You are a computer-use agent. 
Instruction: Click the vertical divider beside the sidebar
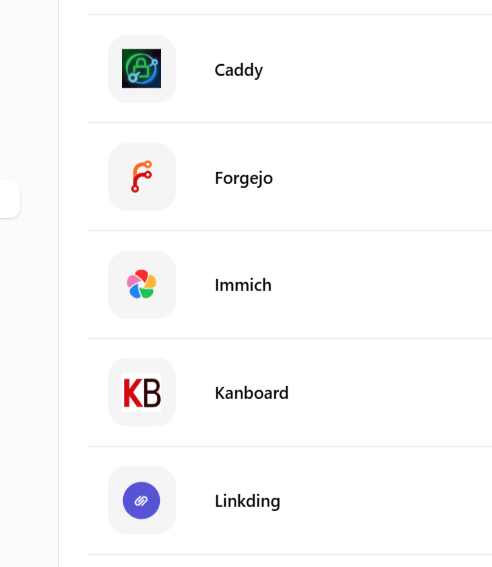coord(58,284)
